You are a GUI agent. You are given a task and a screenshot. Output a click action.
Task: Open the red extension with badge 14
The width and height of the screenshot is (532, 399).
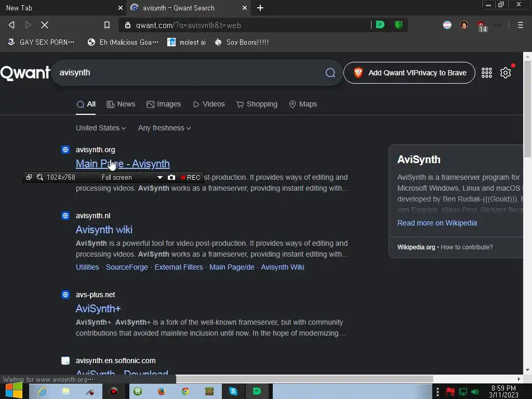point(482,26)
